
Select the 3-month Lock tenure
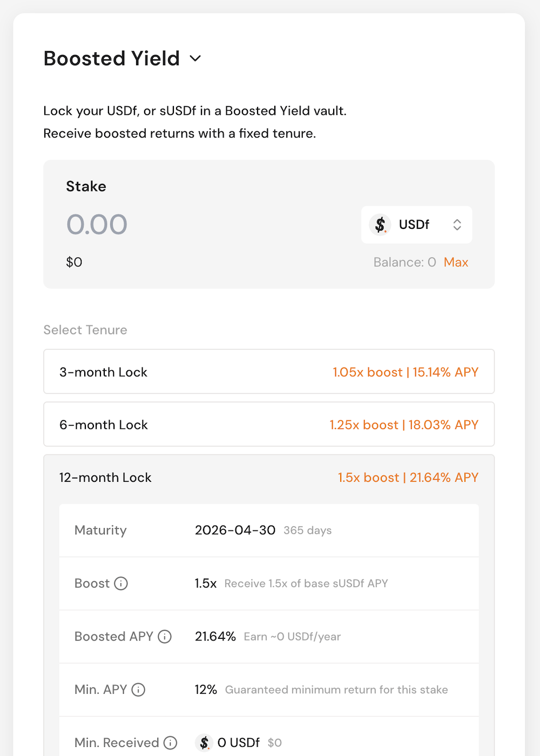[x=268, y=371]
